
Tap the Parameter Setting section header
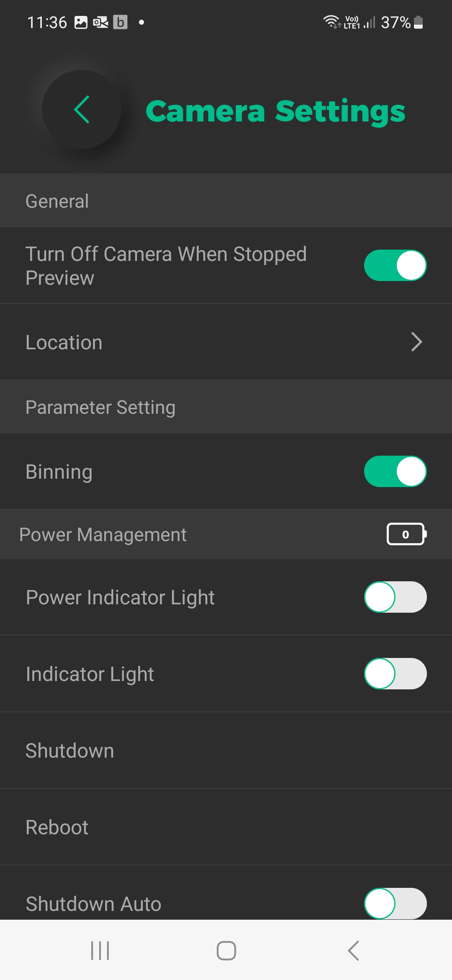click(100, 407)
